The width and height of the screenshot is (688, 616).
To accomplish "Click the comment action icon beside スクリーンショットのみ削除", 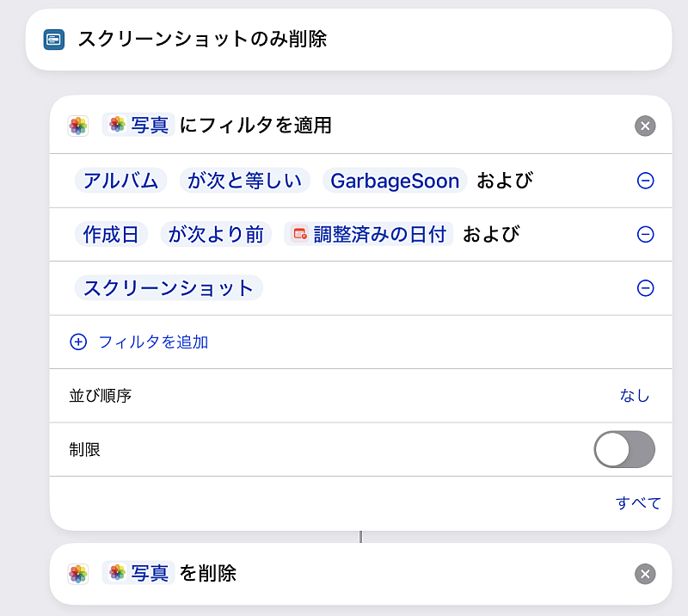I will click(x=54, y=40).
